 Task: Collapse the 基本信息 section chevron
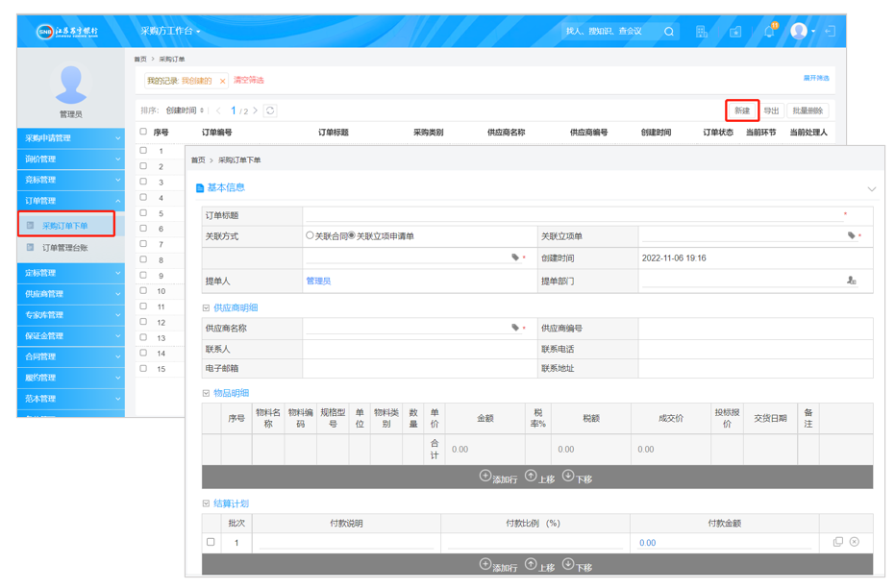tap(871, 188)
